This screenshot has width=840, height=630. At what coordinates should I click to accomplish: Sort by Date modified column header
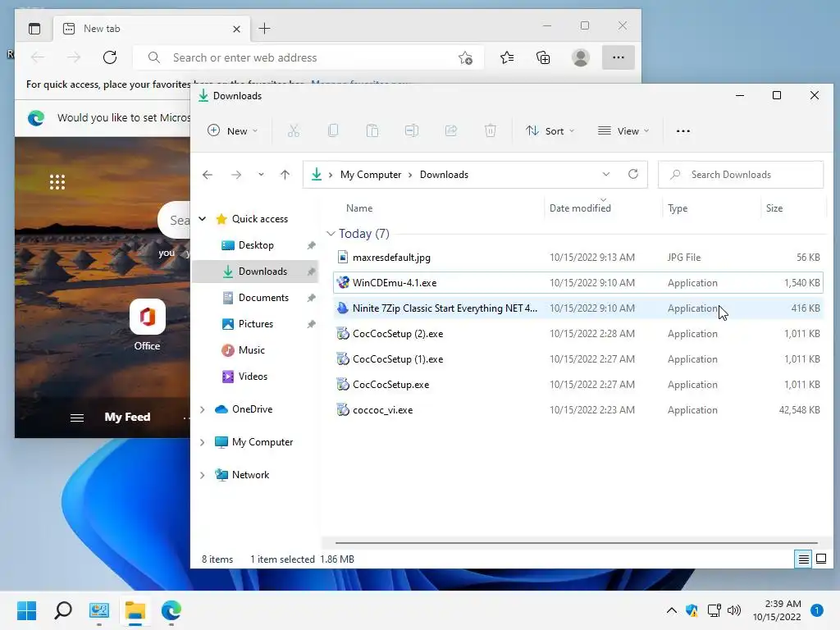(x=580, y=208)
